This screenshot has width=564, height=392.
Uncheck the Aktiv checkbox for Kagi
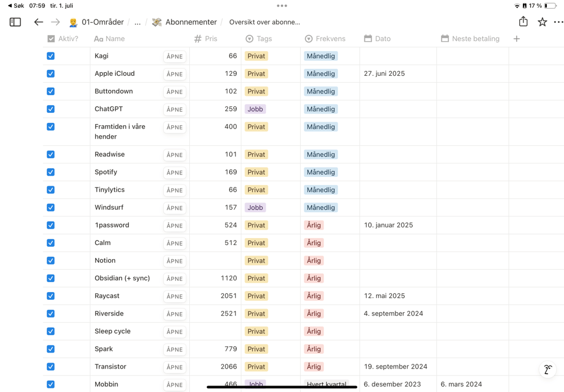click(51, 56)
